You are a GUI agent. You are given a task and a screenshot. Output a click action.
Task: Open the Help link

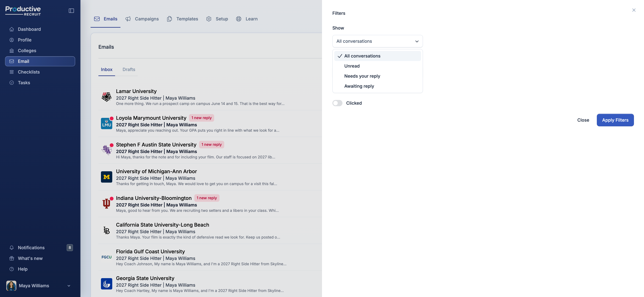(x=40, y=269)
